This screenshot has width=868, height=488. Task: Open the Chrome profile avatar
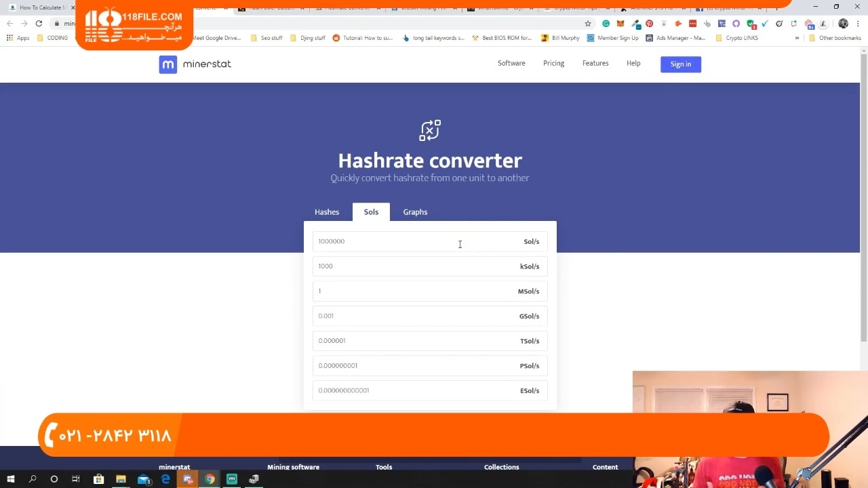click(x=843, y=24)
